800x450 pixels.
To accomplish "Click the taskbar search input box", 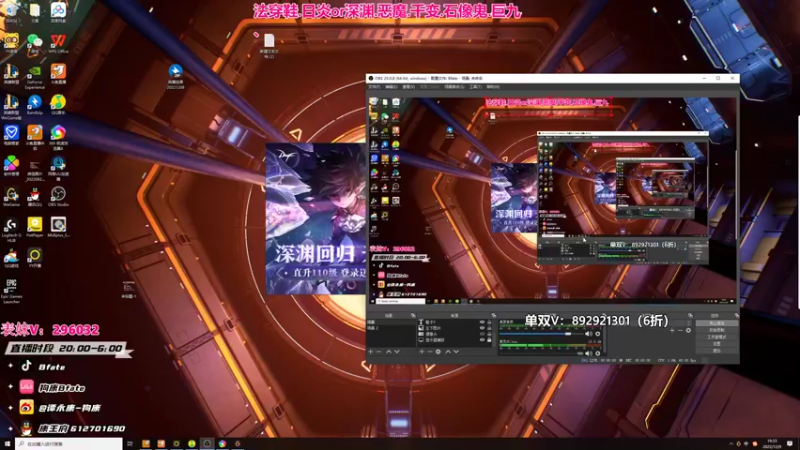I will click(x=69, y=444).
